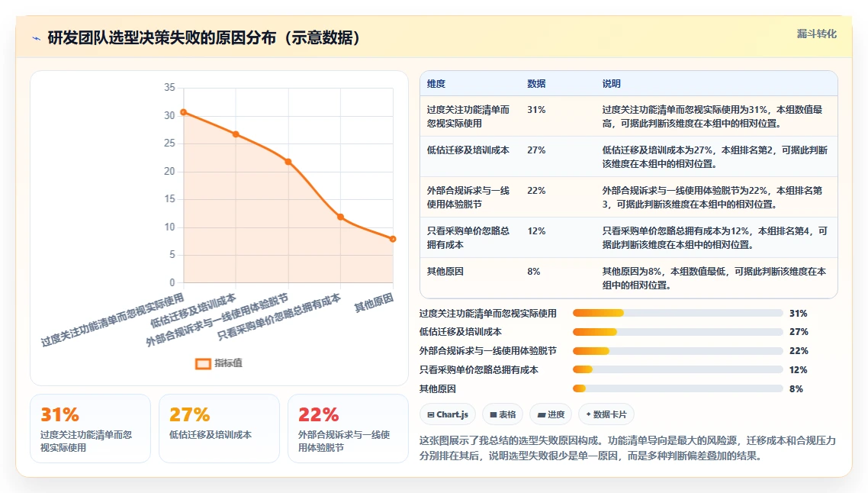Image resolution: width=868 pixels, height=493 pixels.
Task: Click the 表格 chip
Action: 503,414
